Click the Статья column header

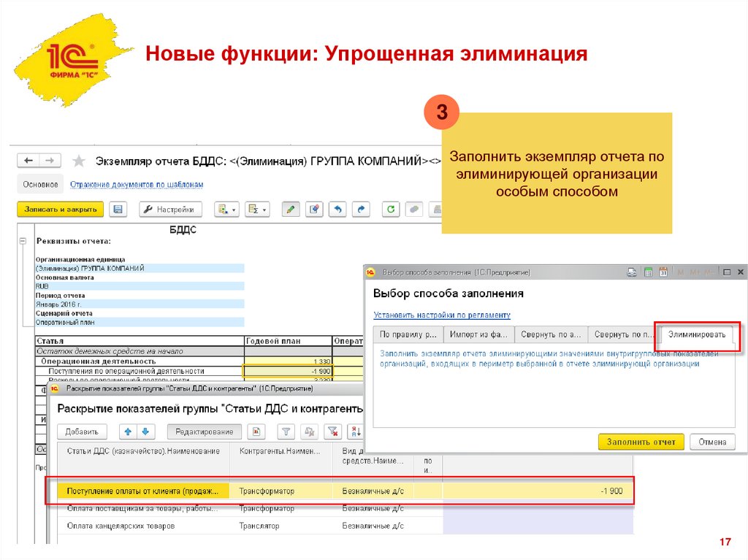coord(140,341)
